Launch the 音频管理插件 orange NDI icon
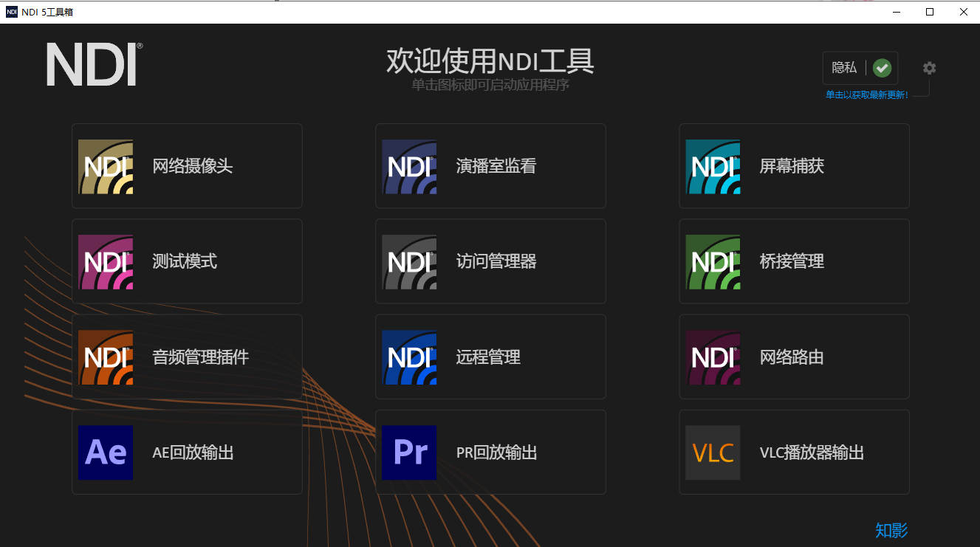Screen dimensions: 980x547 pos(106,357)
